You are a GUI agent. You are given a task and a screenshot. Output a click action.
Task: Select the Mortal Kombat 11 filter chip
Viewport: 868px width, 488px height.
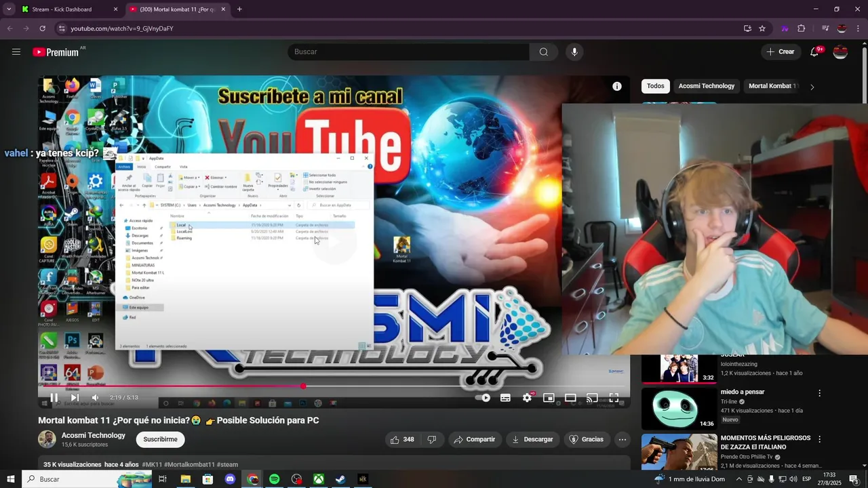pos(772,86)
